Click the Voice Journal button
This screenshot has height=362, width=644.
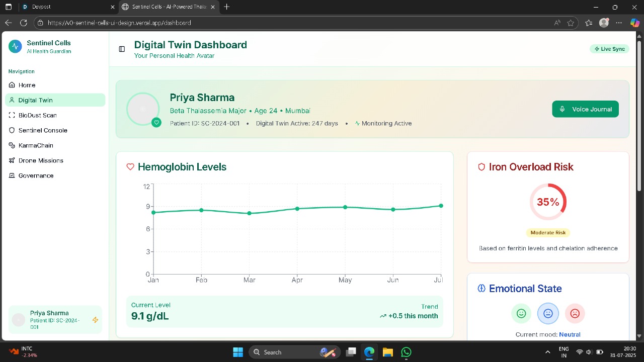tap(585, 109)
